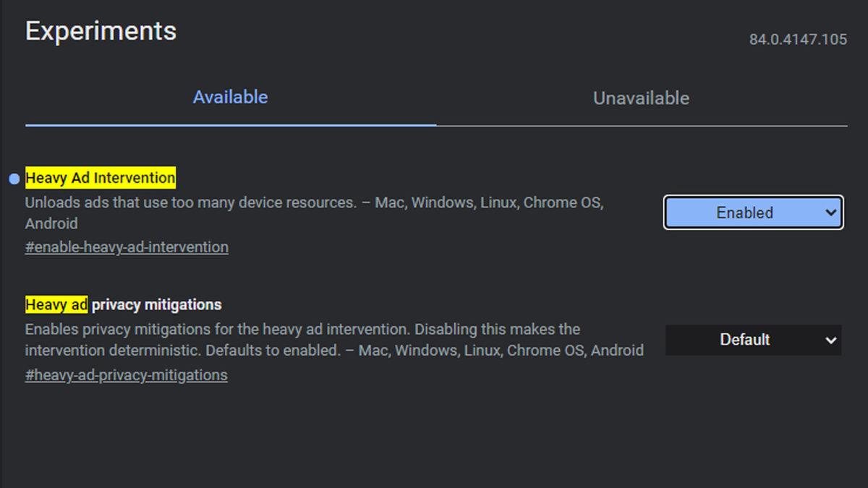Open the Unavailable tab
Viewport: 868px width, 488px height.
(x=641, y=98)
